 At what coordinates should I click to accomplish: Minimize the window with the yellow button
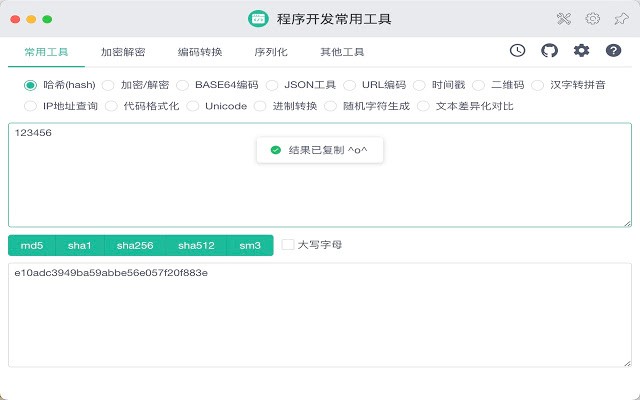pyautogui.click(x=31, y=19)
